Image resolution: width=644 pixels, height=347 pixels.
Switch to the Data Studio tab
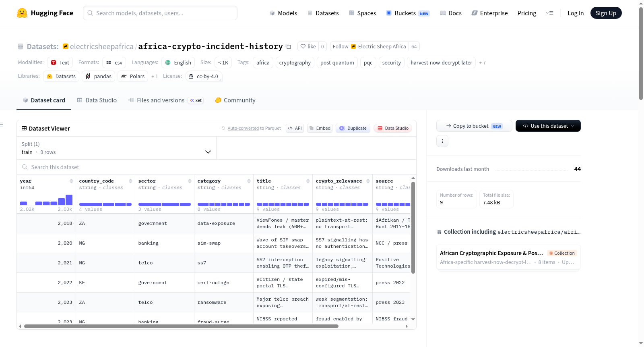tap(97, 100)
